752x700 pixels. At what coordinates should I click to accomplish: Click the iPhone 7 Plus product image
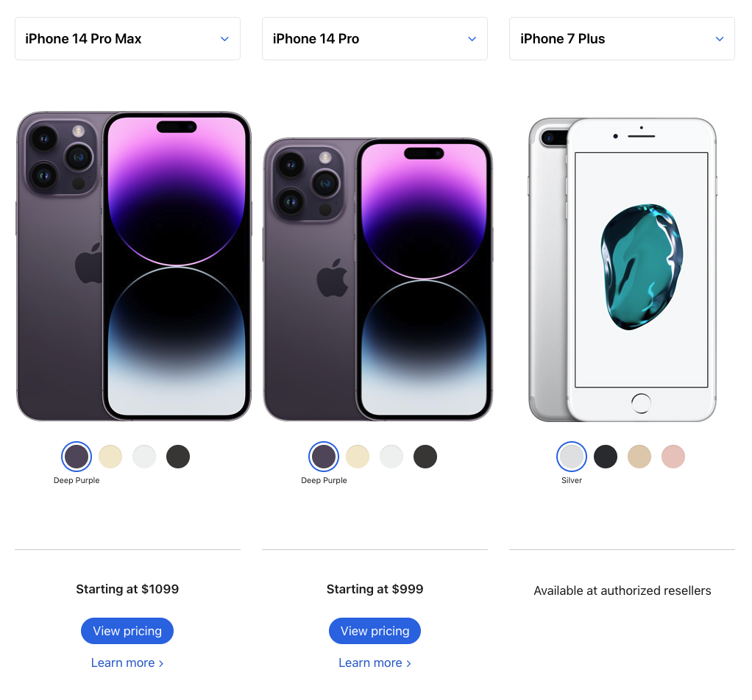pyautogui.click(x=622, y=270)
